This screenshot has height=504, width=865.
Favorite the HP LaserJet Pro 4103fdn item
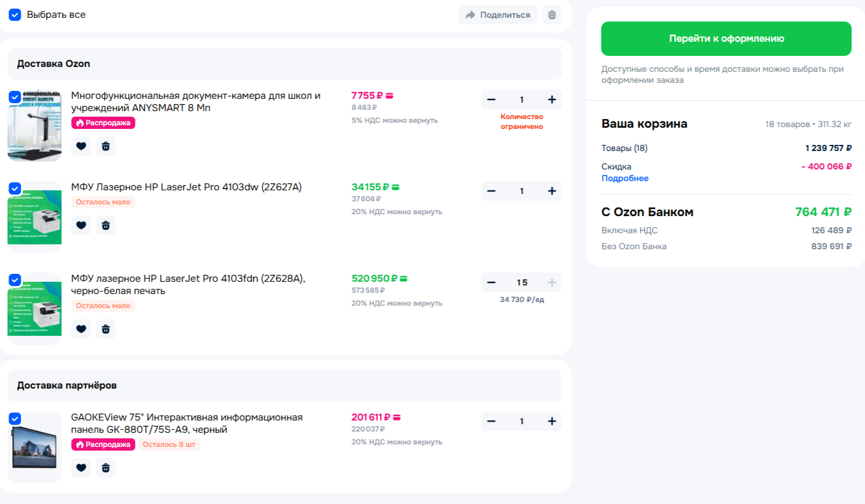(x=81, y=329)
